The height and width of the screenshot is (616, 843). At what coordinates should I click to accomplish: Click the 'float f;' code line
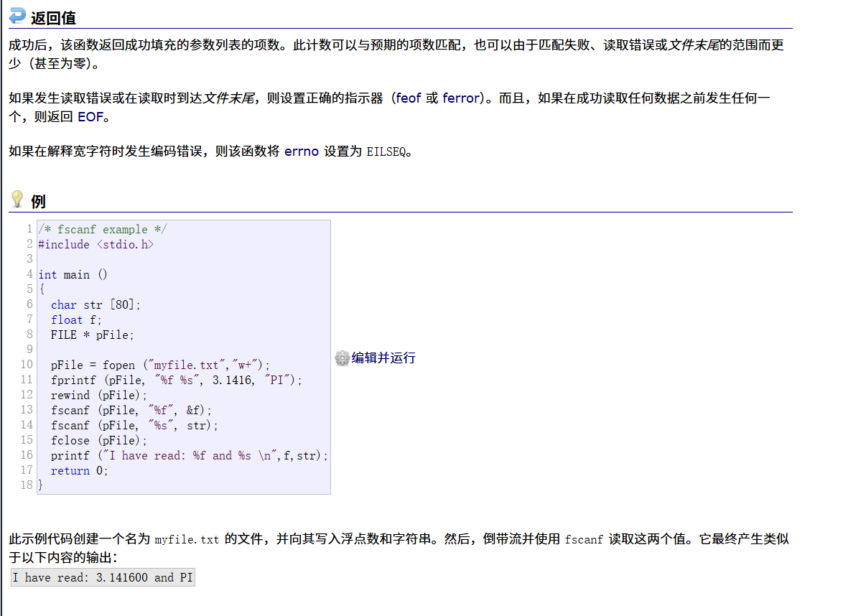(76, 319)
